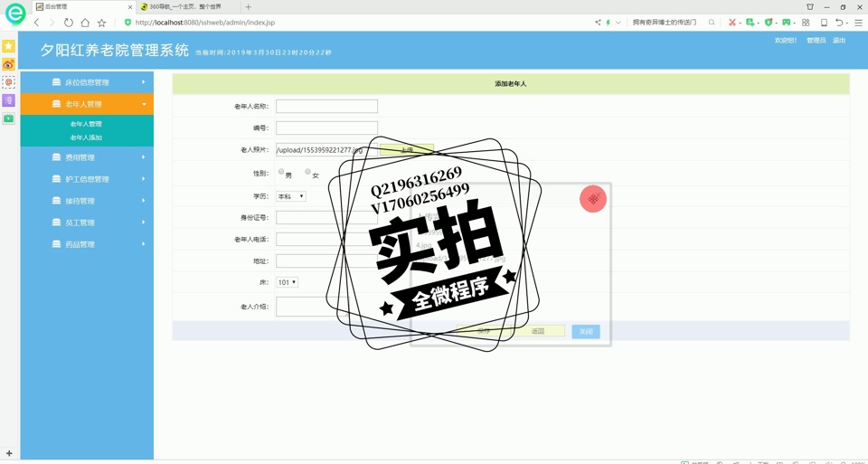Viewport: 868px width, 464px height.
Task: Open the 学历 dropdown showing 本科
Action: [x=290, y=196]
